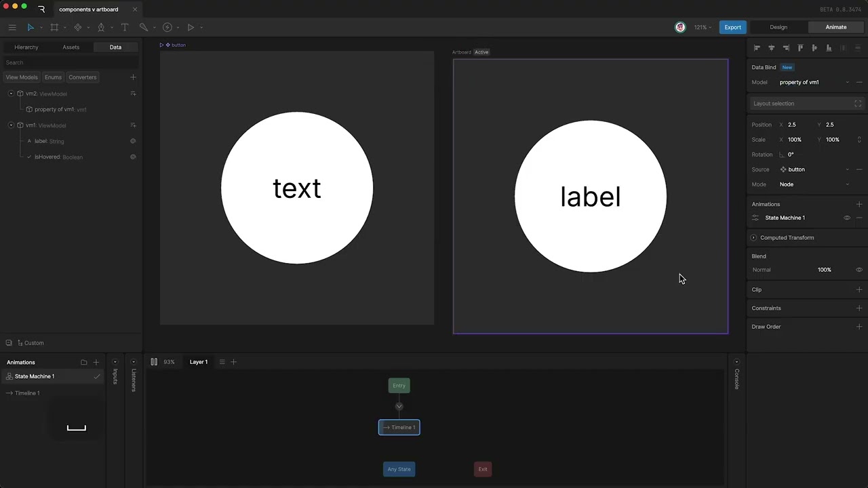Switch to the Assets tab
Viewport: 868px width, 488px height.
(71, 47)
